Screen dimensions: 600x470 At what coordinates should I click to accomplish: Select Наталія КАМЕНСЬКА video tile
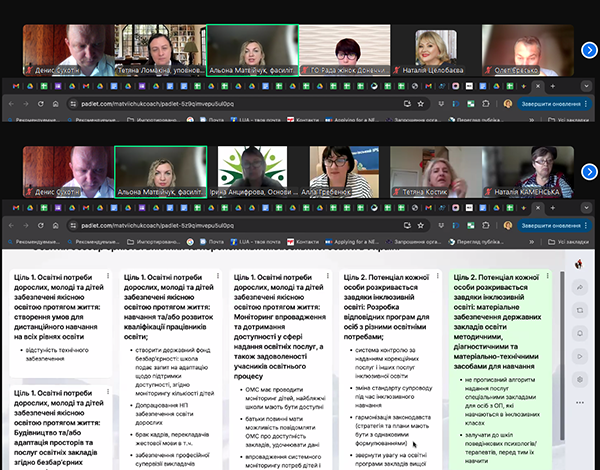click(x=528, y=172)
